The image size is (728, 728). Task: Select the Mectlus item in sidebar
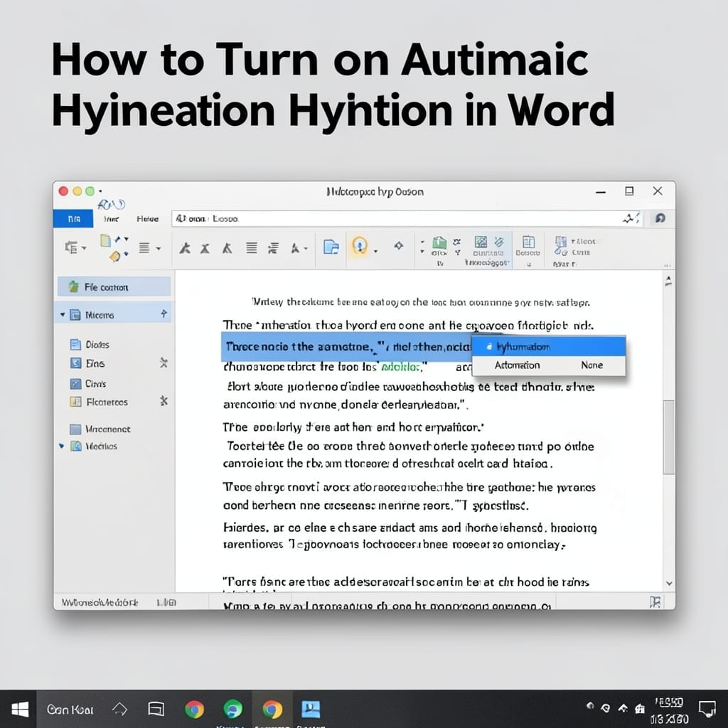point(94,446)
